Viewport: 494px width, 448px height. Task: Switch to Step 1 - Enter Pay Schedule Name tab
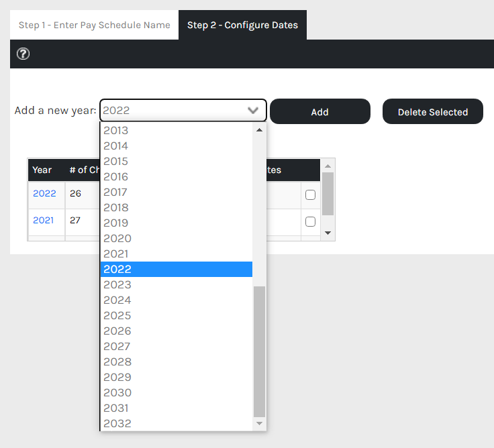[94, 25]
